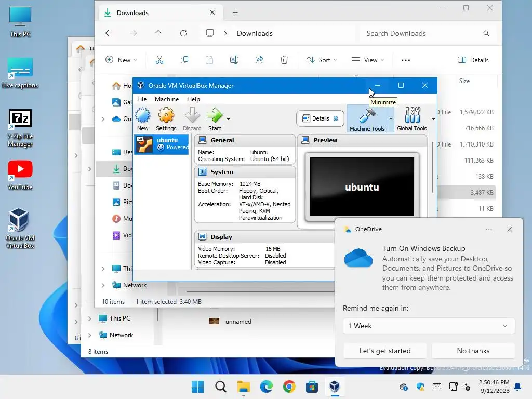Select the unnamed file in back window
Viewport: 532px width, 399px height.
point(230,321)
